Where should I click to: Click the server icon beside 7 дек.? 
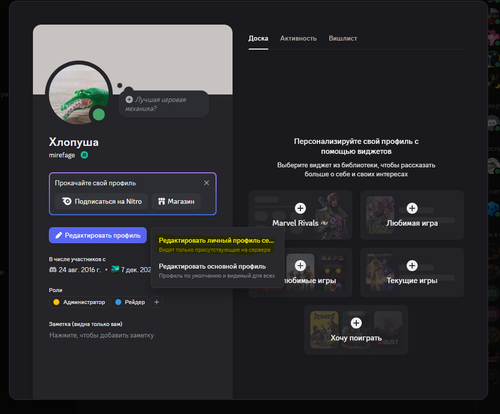[115, 269]
